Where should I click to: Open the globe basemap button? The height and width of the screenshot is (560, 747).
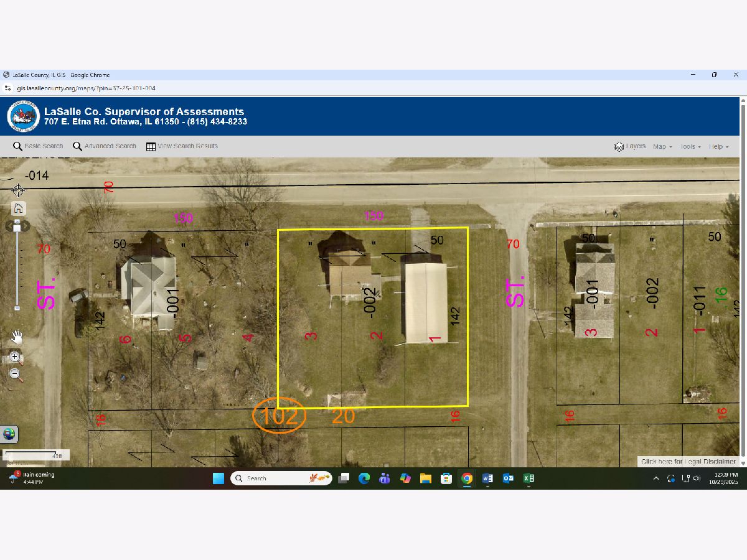[x=9, y=434]
